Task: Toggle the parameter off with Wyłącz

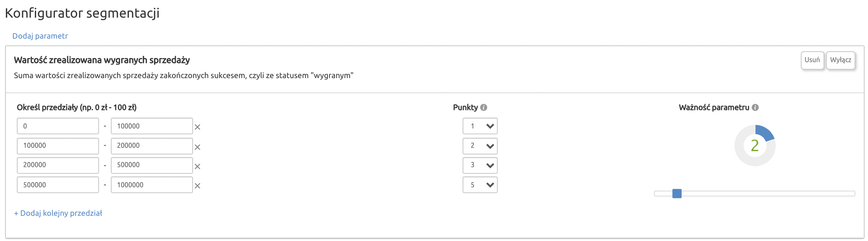Action: [x=841, y=60]
